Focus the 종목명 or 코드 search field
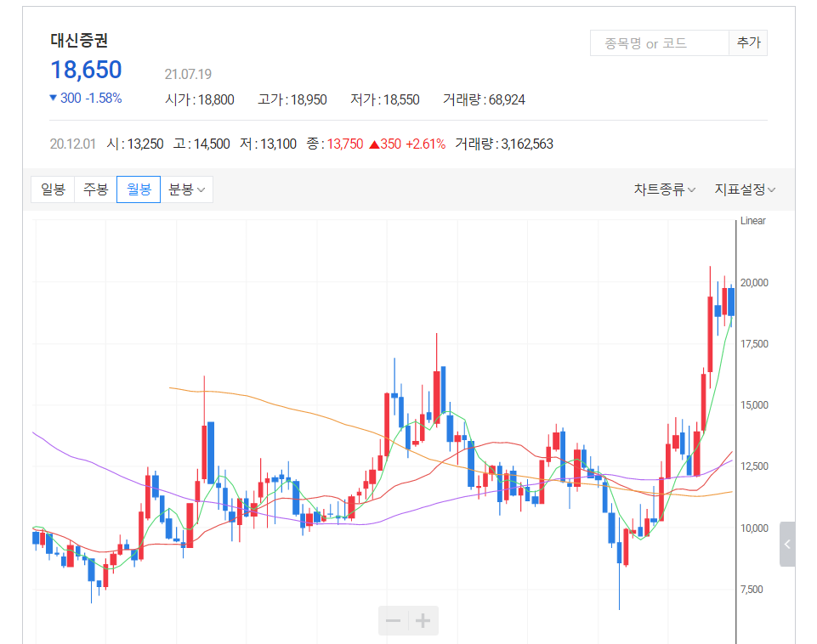 659,43
